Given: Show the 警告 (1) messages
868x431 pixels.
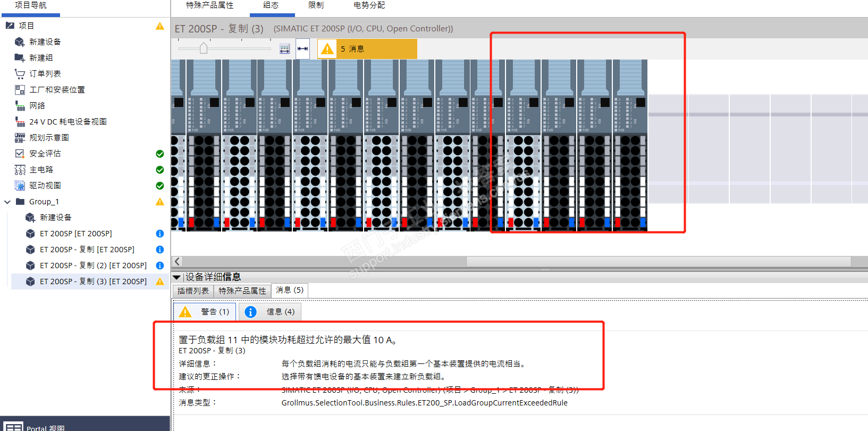Looking at the screenshot, I should [x=205, y=312].
